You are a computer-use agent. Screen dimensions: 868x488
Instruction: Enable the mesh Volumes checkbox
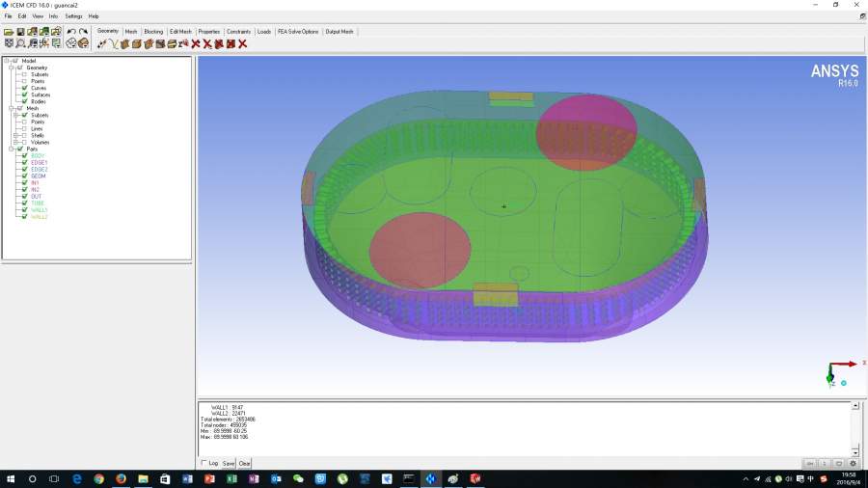pyautogui.click(x=24, y=142)
